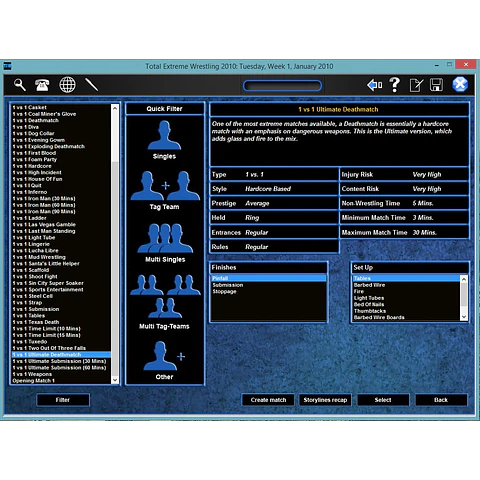480x480 pixels.
Task: Select Fire in Set Up list
Action: pos(407,291)
